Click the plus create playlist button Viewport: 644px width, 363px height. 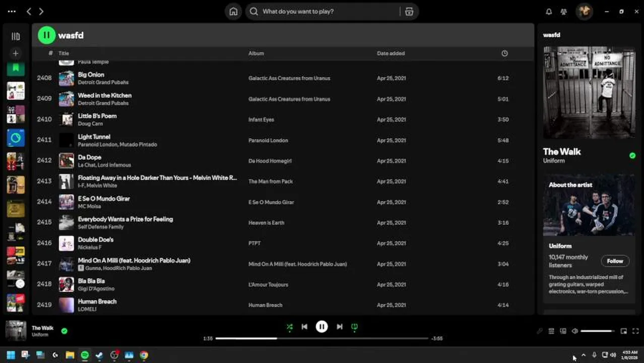point(16,53)
